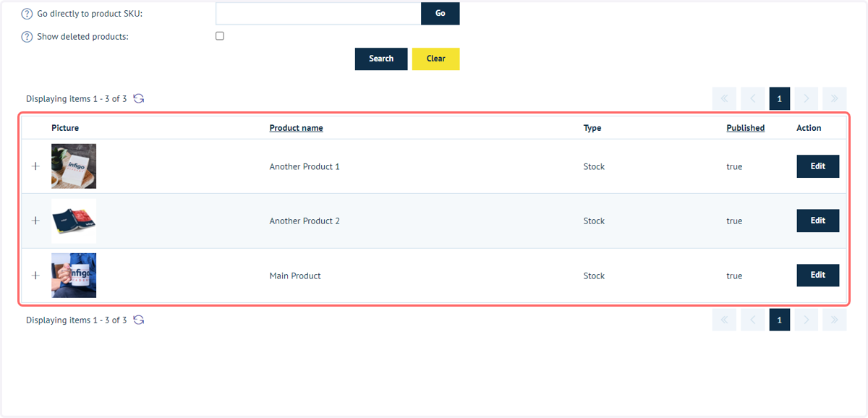Viewport: 868px width, 418px height.
Task: Refresh list using bottom reload icon
Action: [139, 320]
